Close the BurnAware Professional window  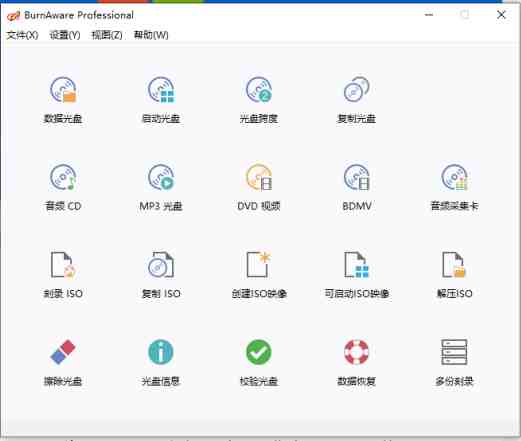click(501, 15)
